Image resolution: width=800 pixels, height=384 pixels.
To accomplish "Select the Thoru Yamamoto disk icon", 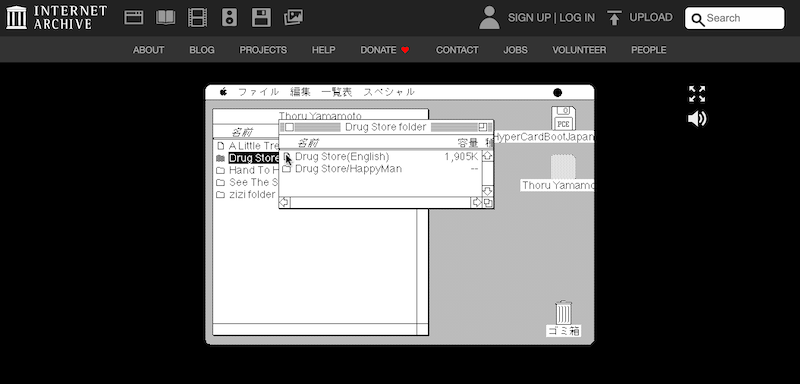I will tap(563, 166).
